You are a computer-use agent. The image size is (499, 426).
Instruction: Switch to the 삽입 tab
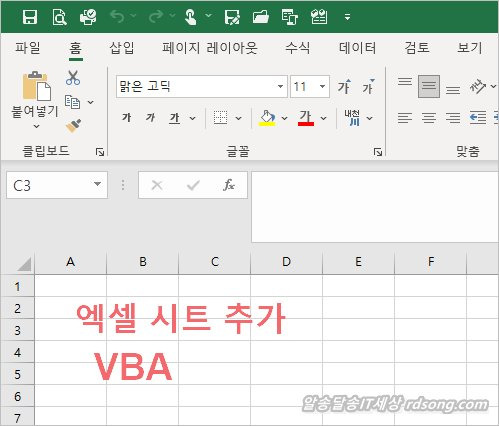tap(122, 48)
